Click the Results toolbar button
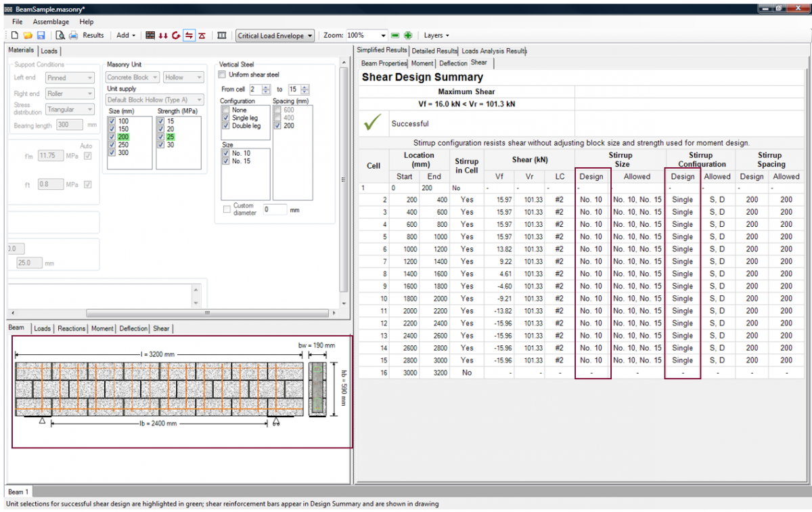This screenshot has height=512, width=812. point(93,35)
